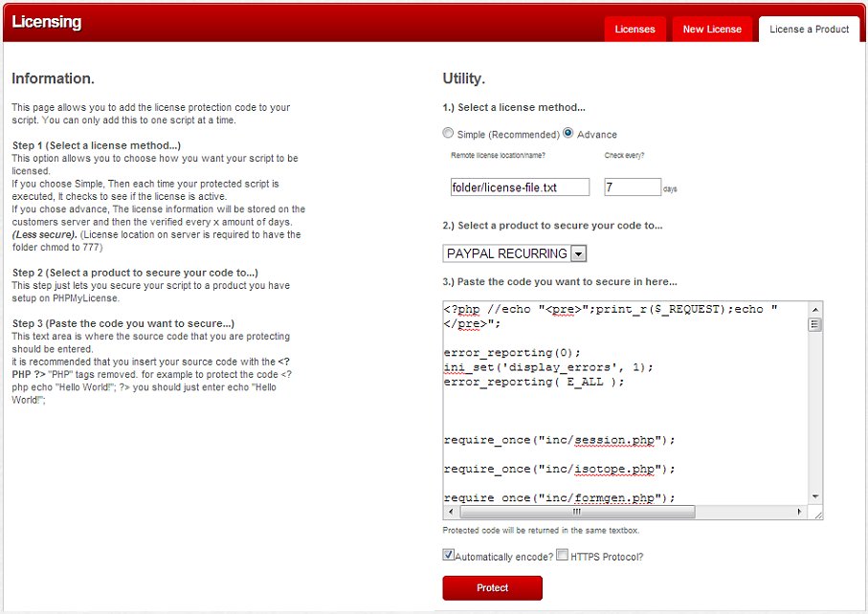This screenshot has height=614, width=868.
Task: Open the PAYPAL RECURRING product dropdown
Action: point(515,253)
